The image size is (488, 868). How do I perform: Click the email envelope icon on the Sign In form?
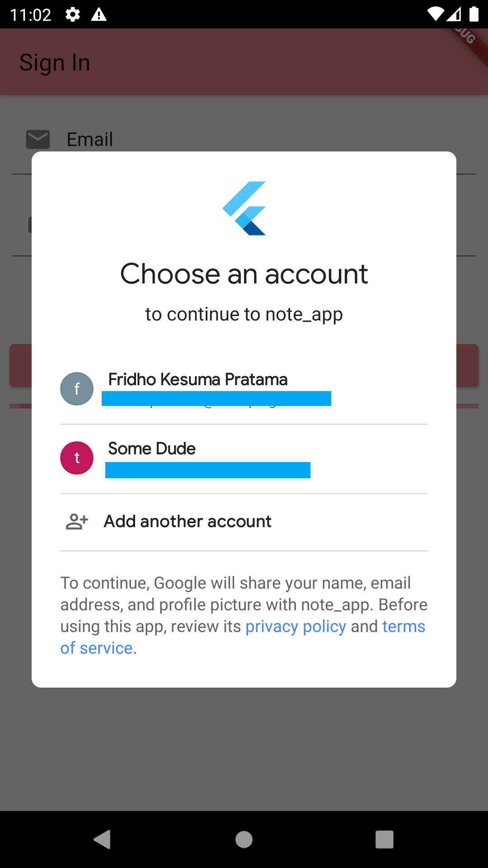click(x=38, y=139)
